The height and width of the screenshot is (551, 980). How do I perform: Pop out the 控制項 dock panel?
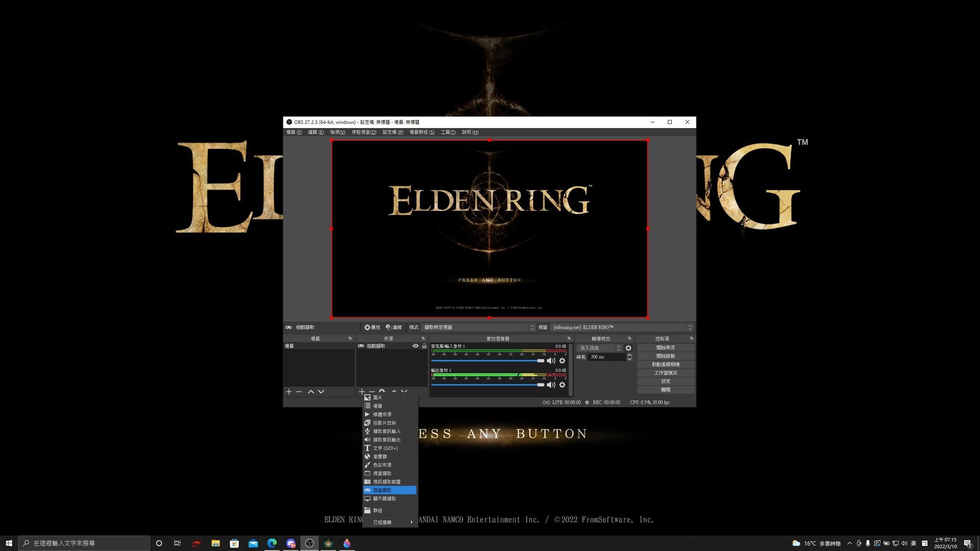click(x=692, y=339)
